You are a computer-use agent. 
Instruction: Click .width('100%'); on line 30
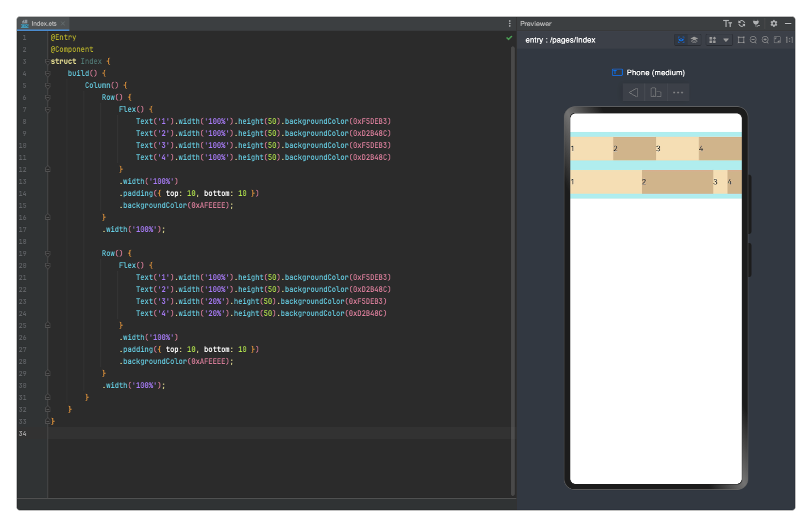[x=134, y=385]
